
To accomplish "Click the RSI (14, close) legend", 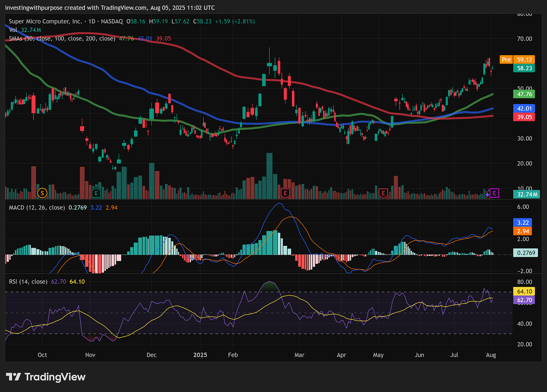I will tap(28, 282).
